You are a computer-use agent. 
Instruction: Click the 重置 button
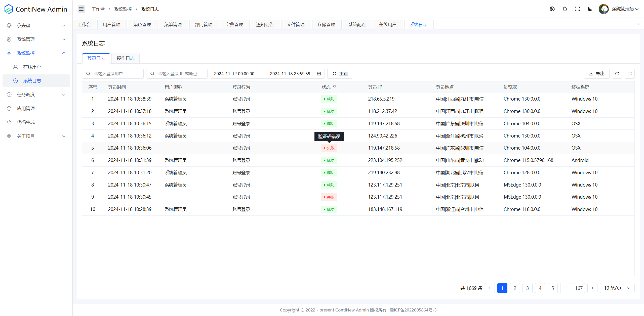click(340, 74)
